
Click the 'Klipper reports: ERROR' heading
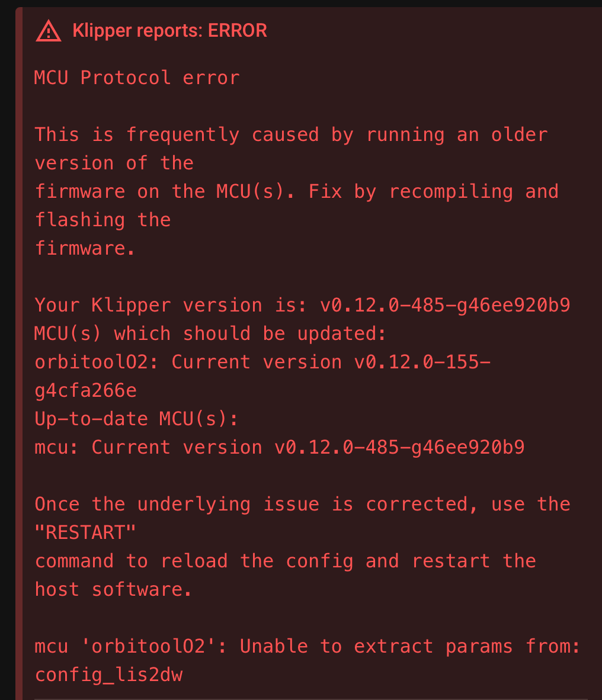point(169,31)
